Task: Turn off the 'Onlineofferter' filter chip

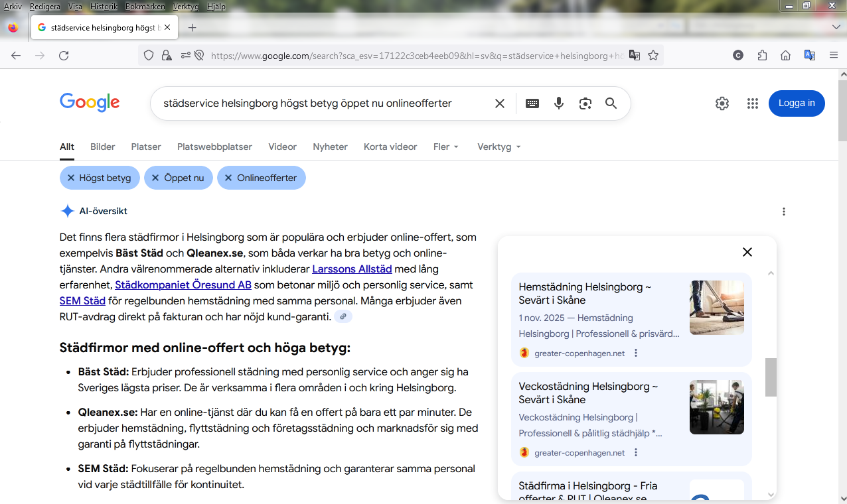Action: (261, 178)
